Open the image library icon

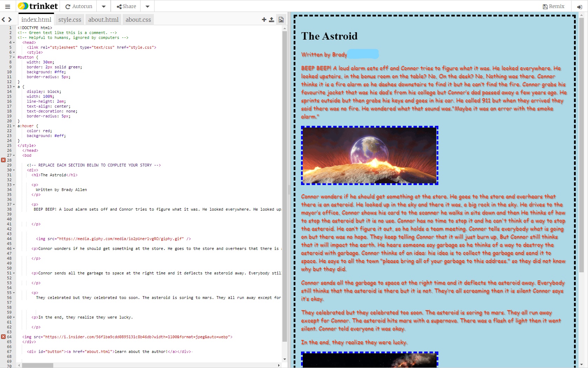coord(281,20)
